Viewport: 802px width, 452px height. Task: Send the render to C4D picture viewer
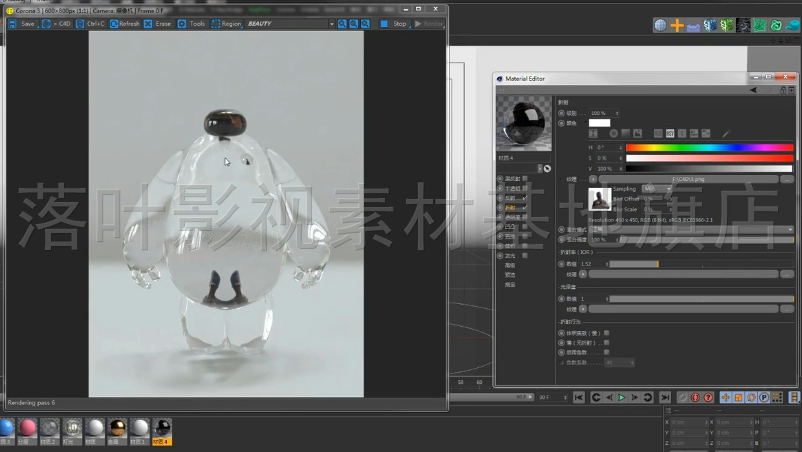click(x=56, y=24)
